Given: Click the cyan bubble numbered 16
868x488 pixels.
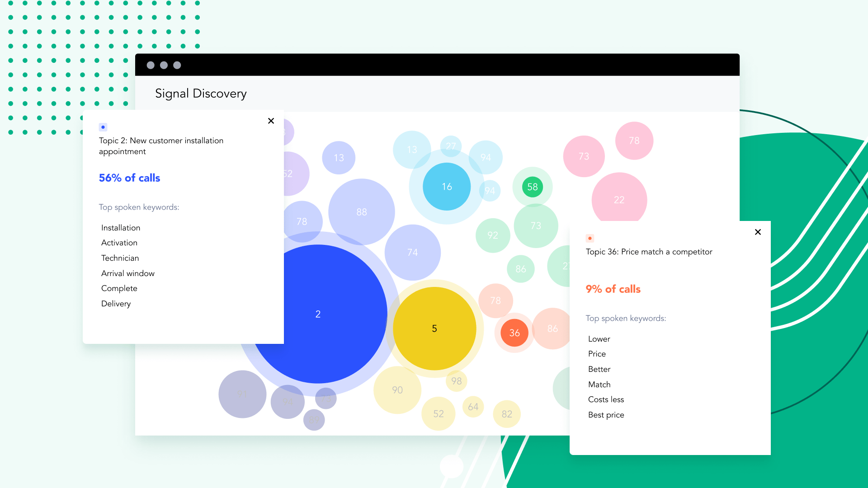Looking at the screenshot, I should point(446,186).
